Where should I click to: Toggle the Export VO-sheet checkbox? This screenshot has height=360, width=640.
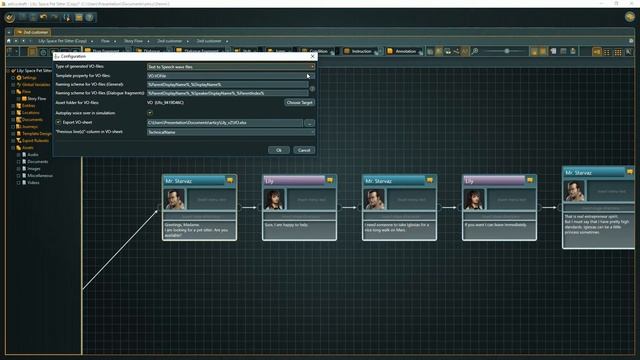click(58, 122)
